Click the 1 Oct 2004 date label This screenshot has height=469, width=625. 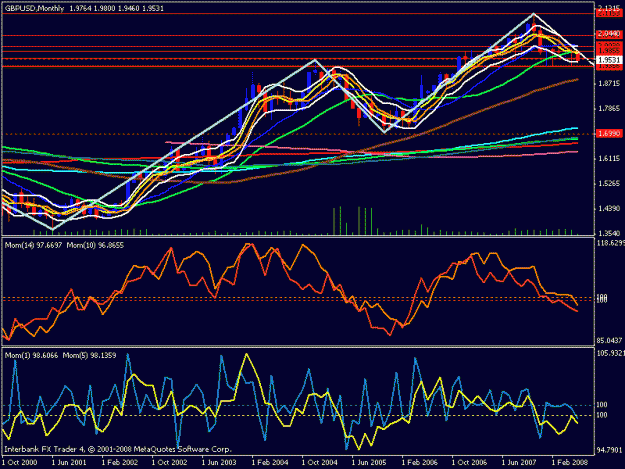[x=320, y=463]
